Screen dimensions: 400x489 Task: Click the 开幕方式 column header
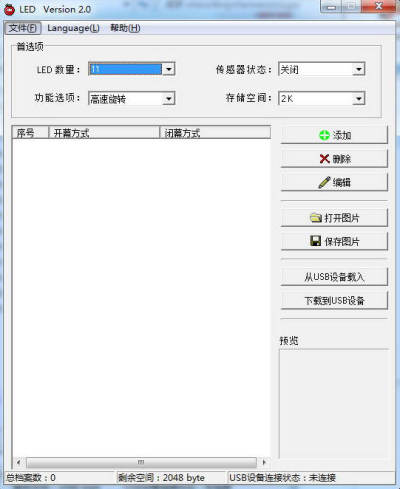pyautogui.click(x=104, y=133)
